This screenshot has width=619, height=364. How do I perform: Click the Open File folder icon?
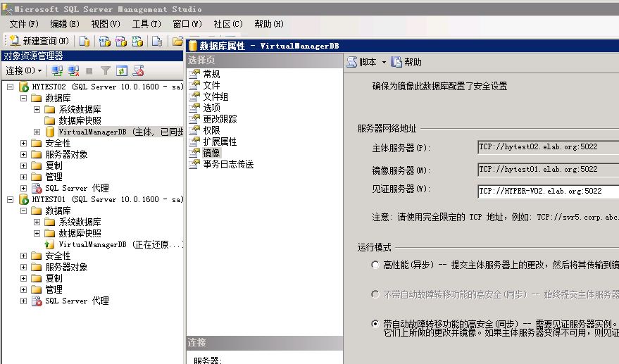click(177, 41)
